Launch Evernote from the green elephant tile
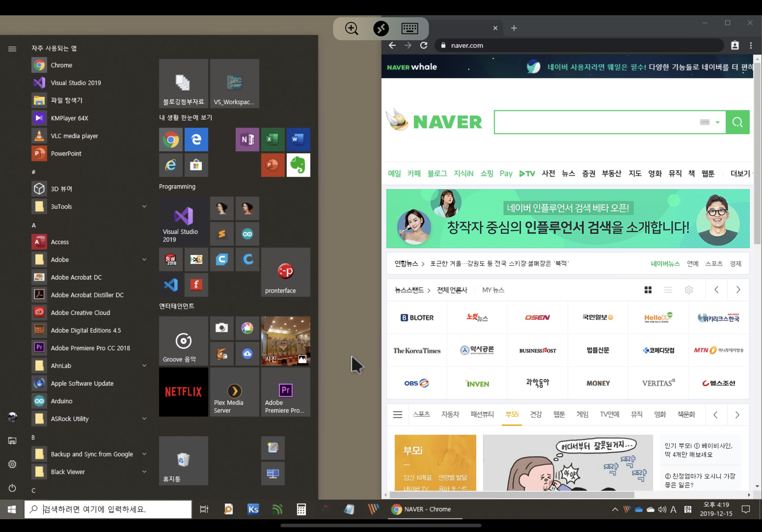 298,165
